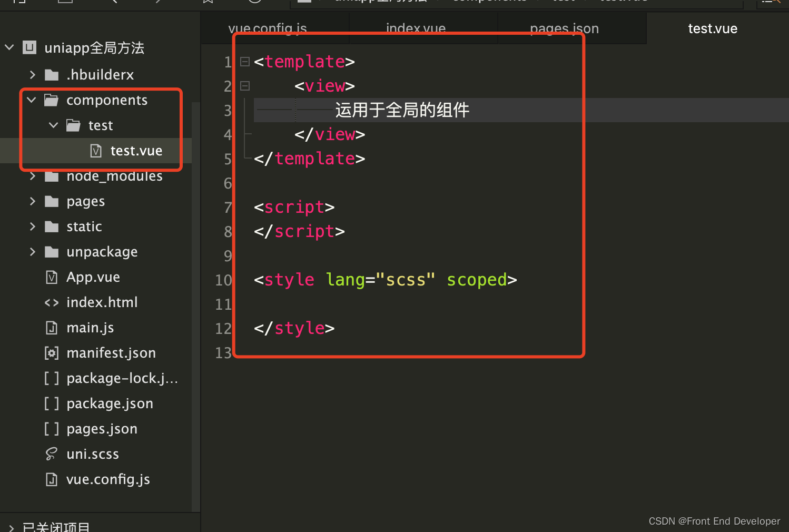
Task: Expand the static folder chevron
Action: pyautogui.click(x=33, y=226)
